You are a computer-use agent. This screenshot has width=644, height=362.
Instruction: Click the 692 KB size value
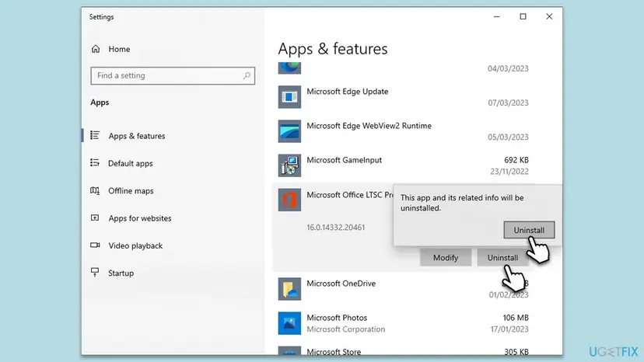click(x=516, y=160)
